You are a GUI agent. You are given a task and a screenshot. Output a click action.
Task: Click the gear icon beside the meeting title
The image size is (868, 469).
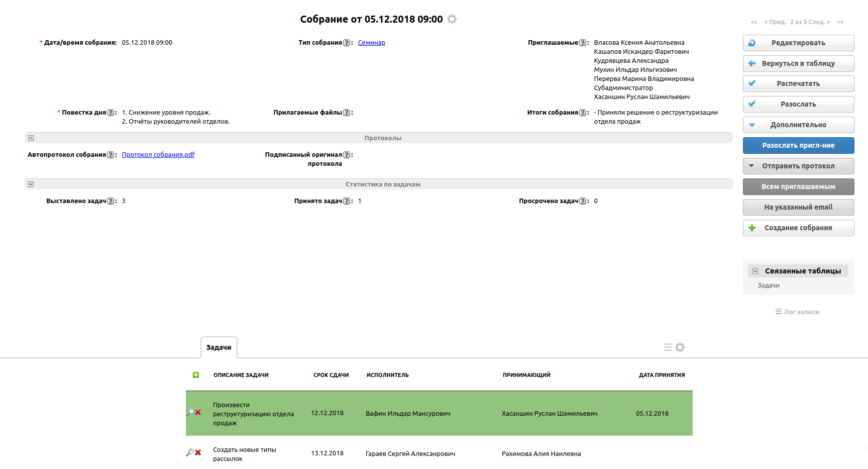(x=452, y=19)
